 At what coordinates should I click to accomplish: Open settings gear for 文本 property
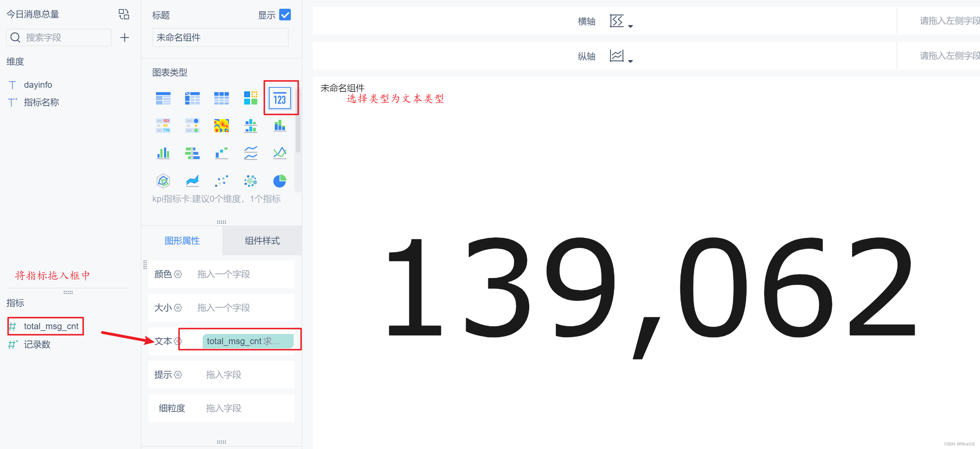pos(177,341)
